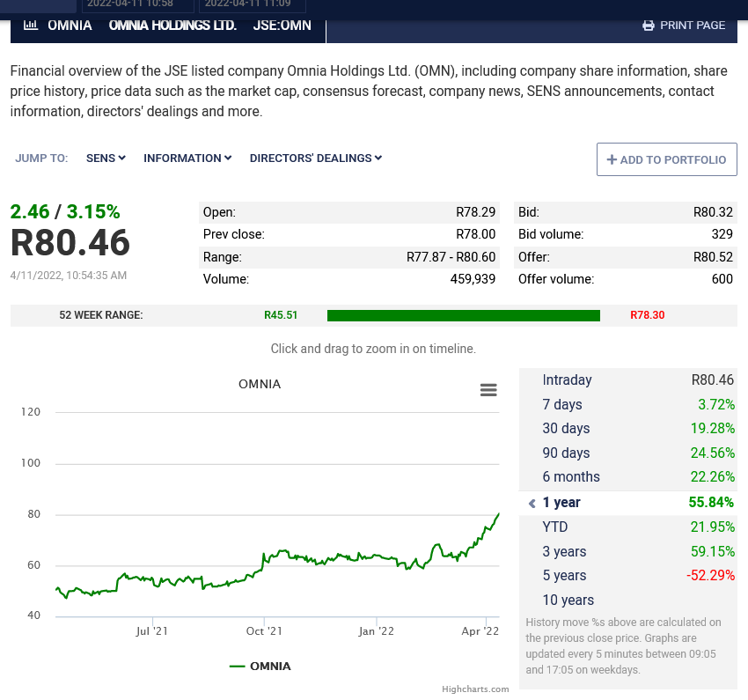Click the Range value R77.87 - R80.60
748x700 pixels.
[451, 257]
